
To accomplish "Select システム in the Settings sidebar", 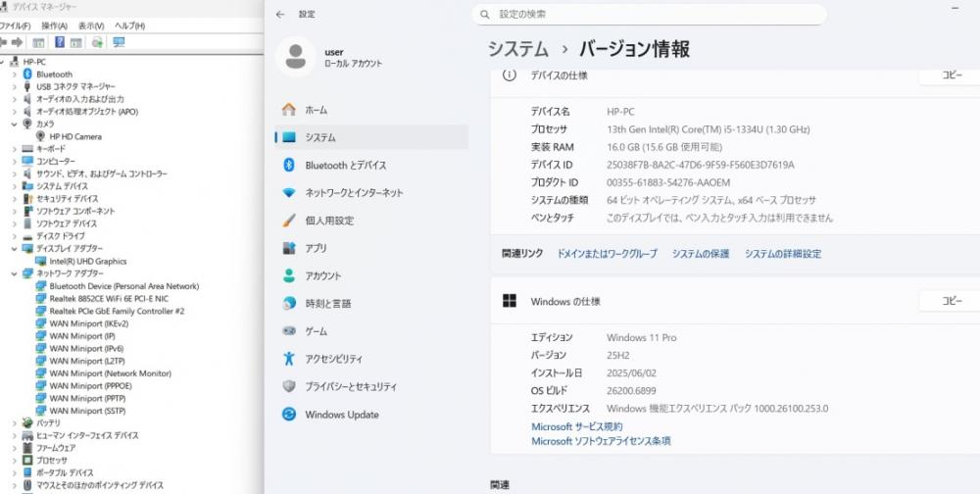I will (371, 137).
